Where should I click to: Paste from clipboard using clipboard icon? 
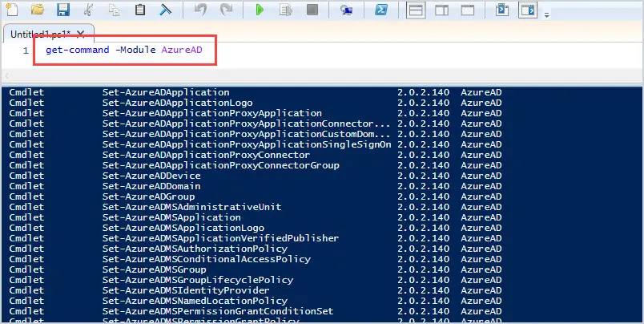140,10
